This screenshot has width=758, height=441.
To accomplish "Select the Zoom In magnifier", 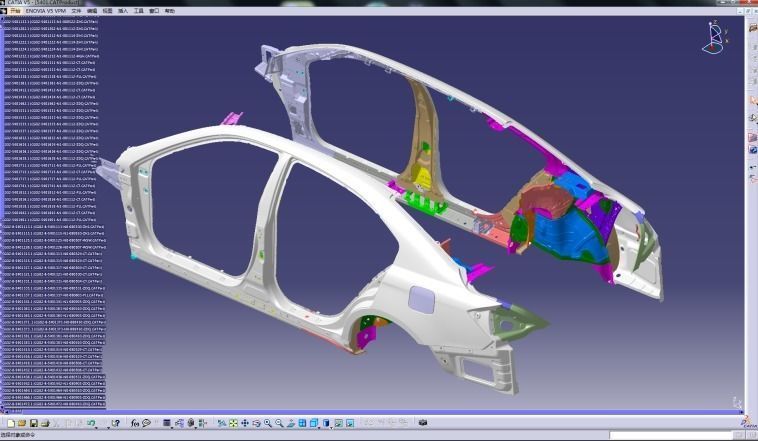I will [x=268, y=423].
